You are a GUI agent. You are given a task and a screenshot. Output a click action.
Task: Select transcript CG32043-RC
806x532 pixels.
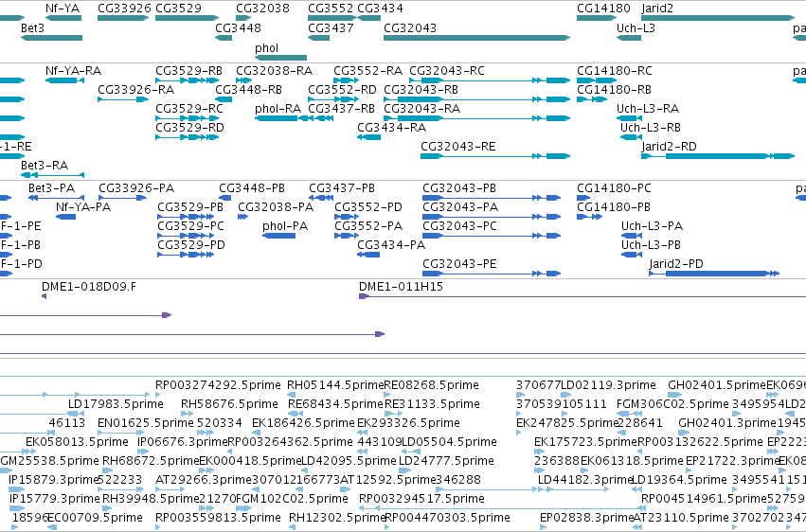click(x=447, y=70)
